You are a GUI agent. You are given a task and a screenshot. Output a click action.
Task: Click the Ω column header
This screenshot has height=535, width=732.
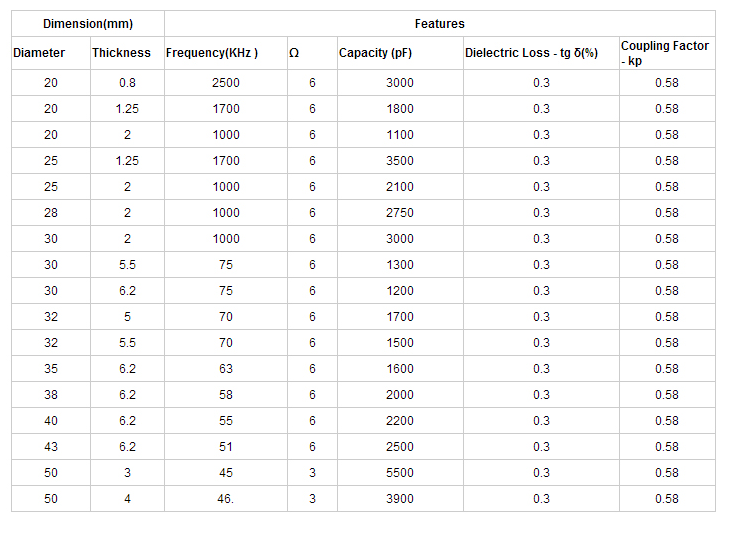point(294,53)
